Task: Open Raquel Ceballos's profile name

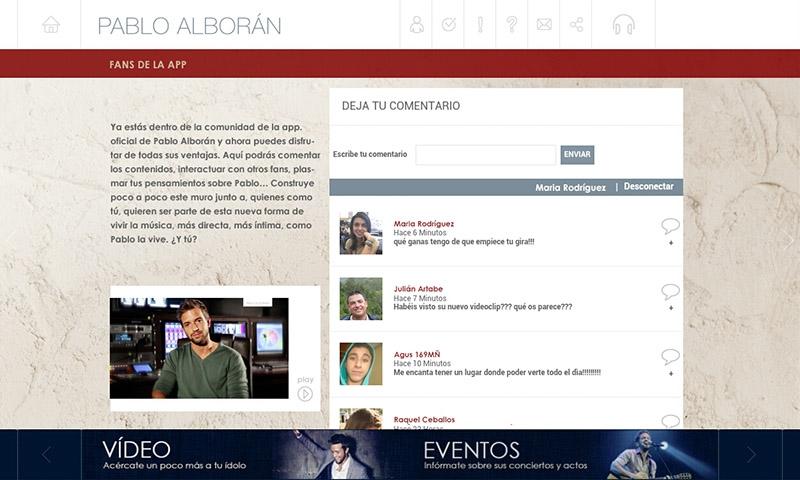Action: [424, 419]
